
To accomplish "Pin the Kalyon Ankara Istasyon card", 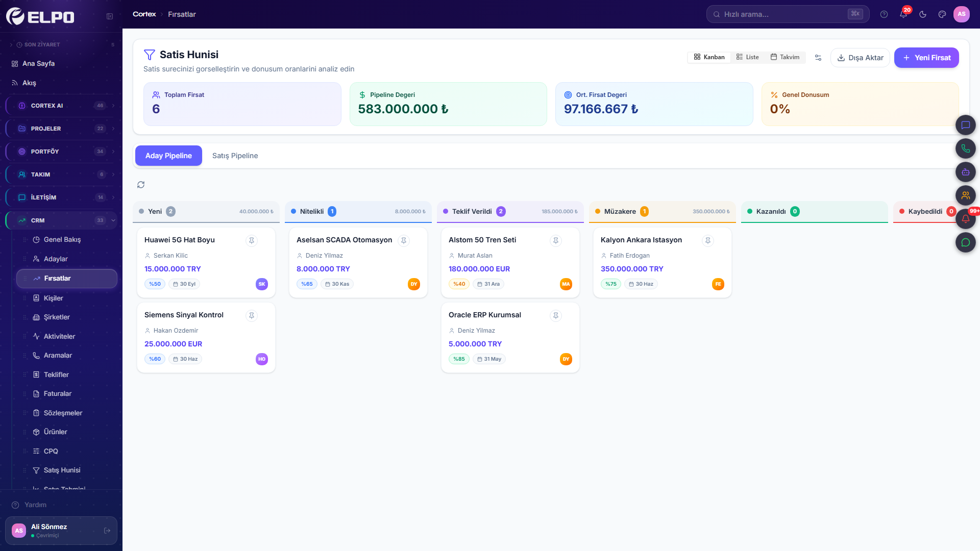I will click(x=708, y=240).
